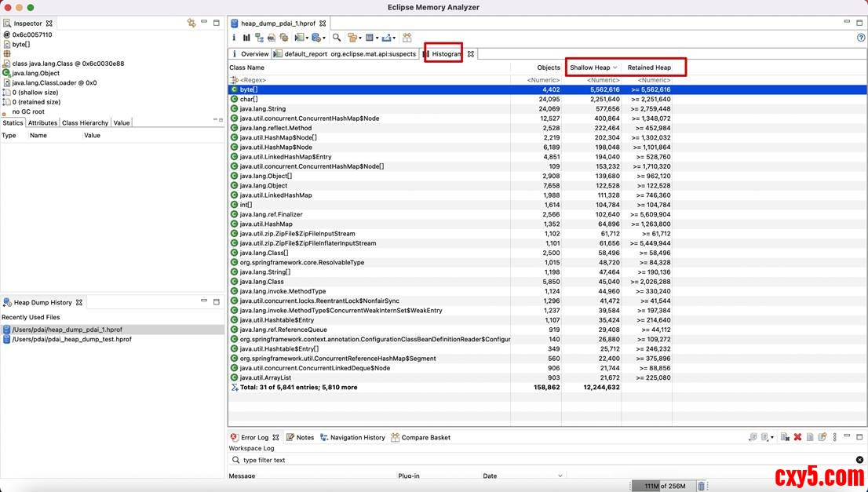Expand the query browser dropdown in the toolbar

[x=323, y=37]
